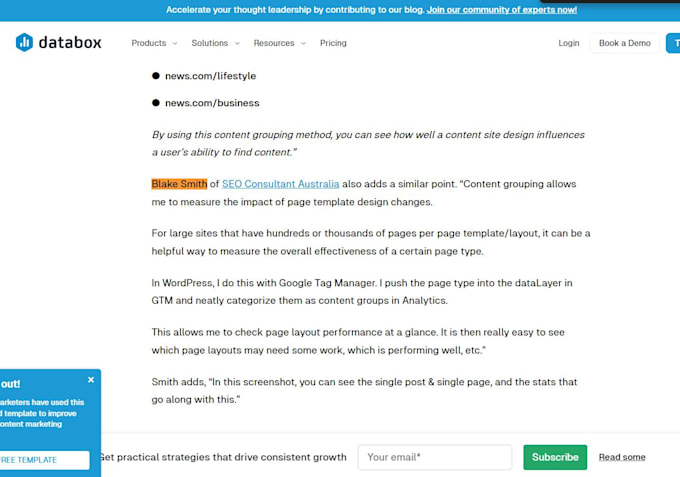The image size is (680, 477).
Task: Click the FREE TEMPLATE button
Action: (x=43, y=460)
